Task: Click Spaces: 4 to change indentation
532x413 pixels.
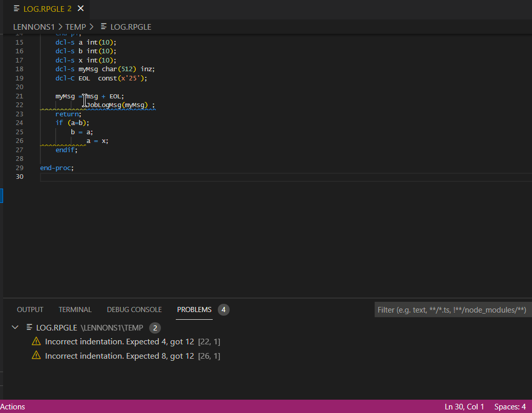Action: (510, 407)
